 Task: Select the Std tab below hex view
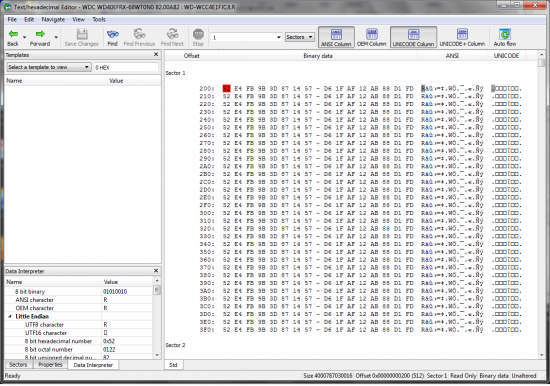tap(173, 365)
